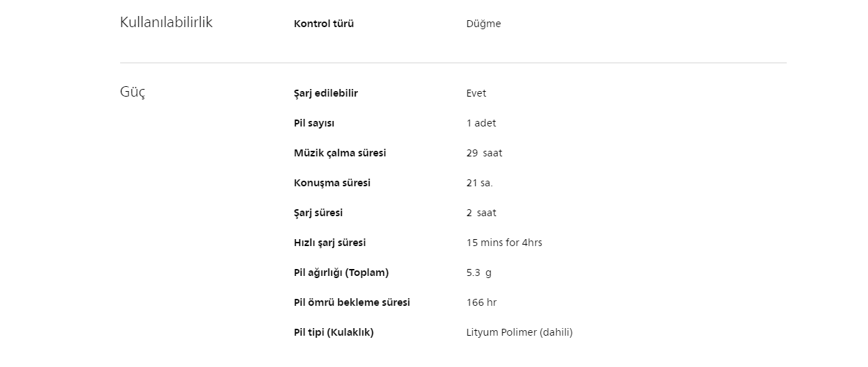Click the Kontrol türü label
This screenshot has width=868, height=367.
(324, 24)
